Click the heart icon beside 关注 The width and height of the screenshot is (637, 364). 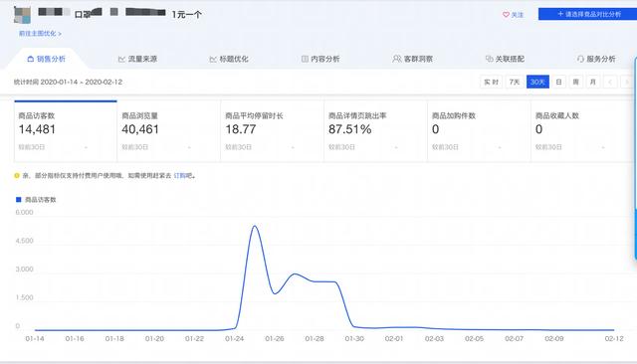506,15
